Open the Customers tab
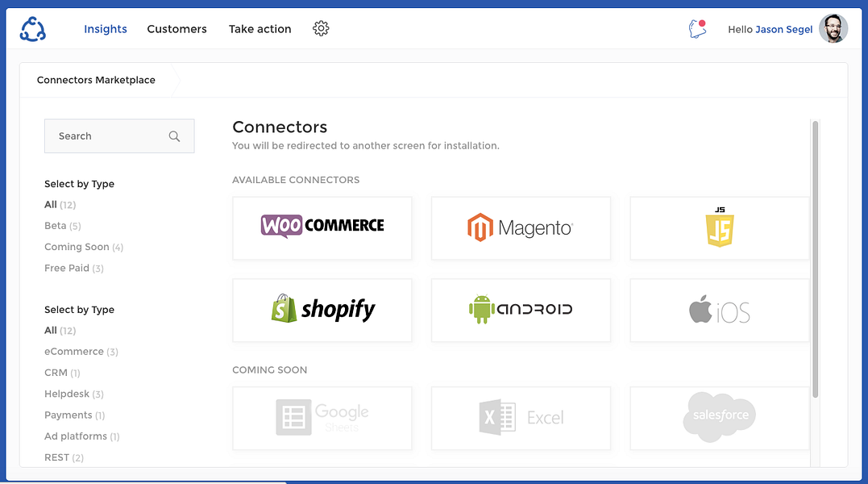Image resolution: width=868 pixels, height=484 pixels. pos(177,29)
